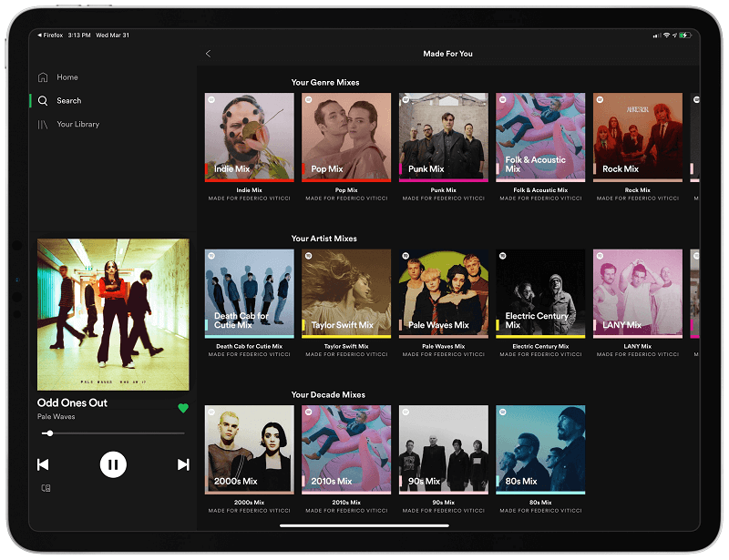This screenshot has width=729, height=560.
Task: Click the 80s Mix title text
Action: (x=540, y=503)
